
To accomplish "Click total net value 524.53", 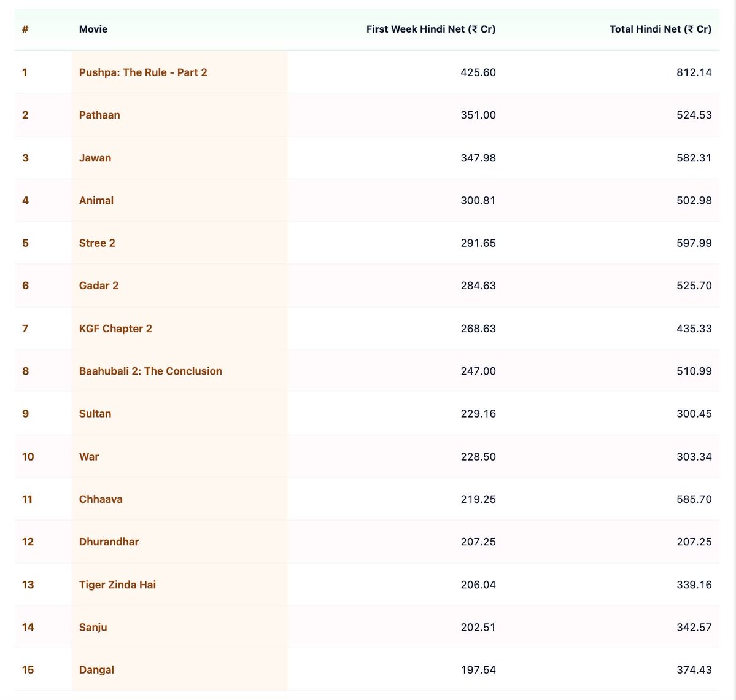I will click(694, 115).
